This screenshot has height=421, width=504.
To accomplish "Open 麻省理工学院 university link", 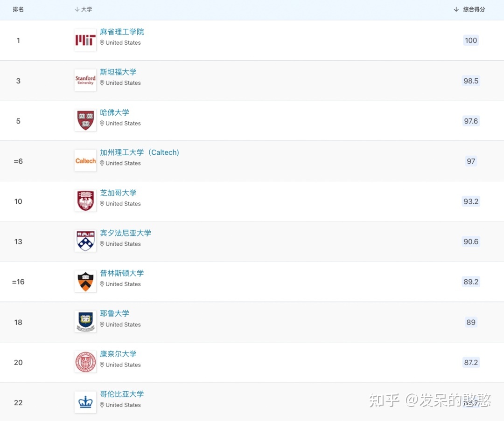I will [x=122, y=32].
